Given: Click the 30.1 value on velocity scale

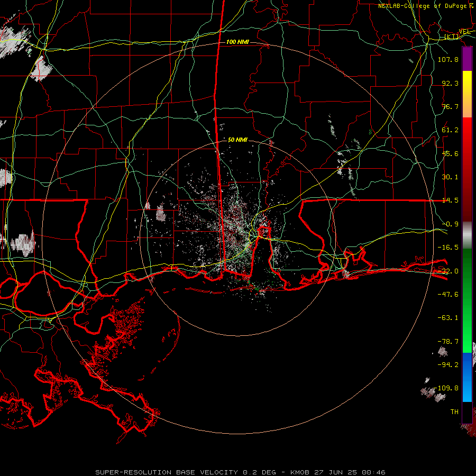Looking at the screenshot, I should (x=450, y=177).
